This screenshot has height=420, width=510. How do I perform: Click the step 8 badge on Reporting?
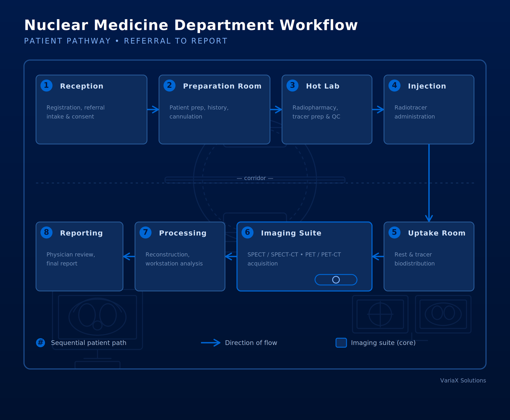47,232
